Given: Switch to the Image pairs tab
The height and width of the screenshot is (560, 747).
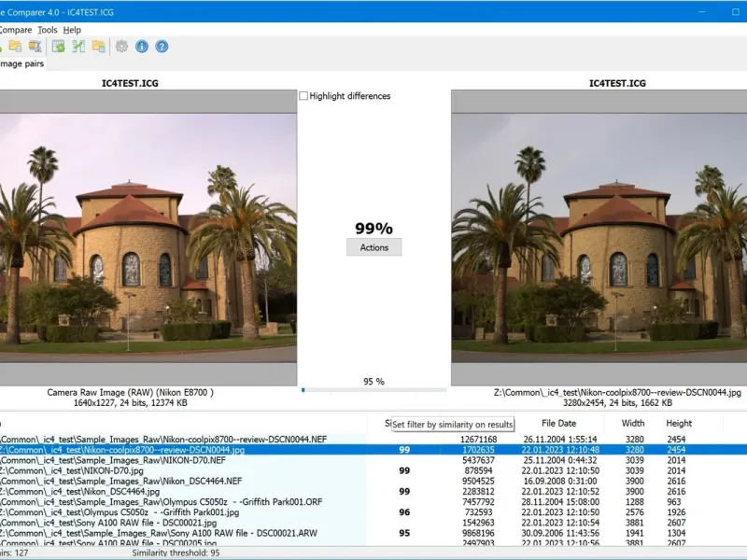Looking at the screenshot, I should (x=22, y=63).
